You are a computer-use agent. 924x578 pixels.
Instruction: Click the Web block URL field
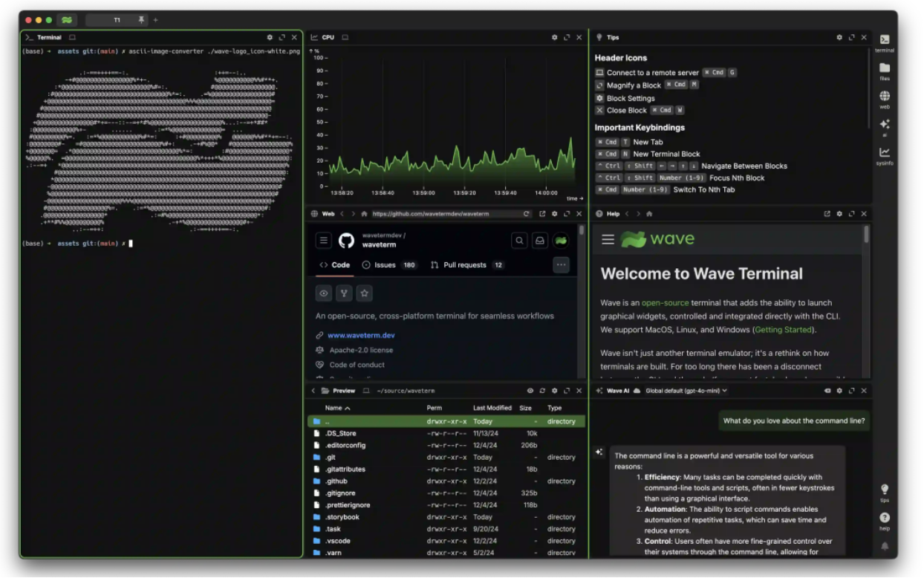coord(445,214)
